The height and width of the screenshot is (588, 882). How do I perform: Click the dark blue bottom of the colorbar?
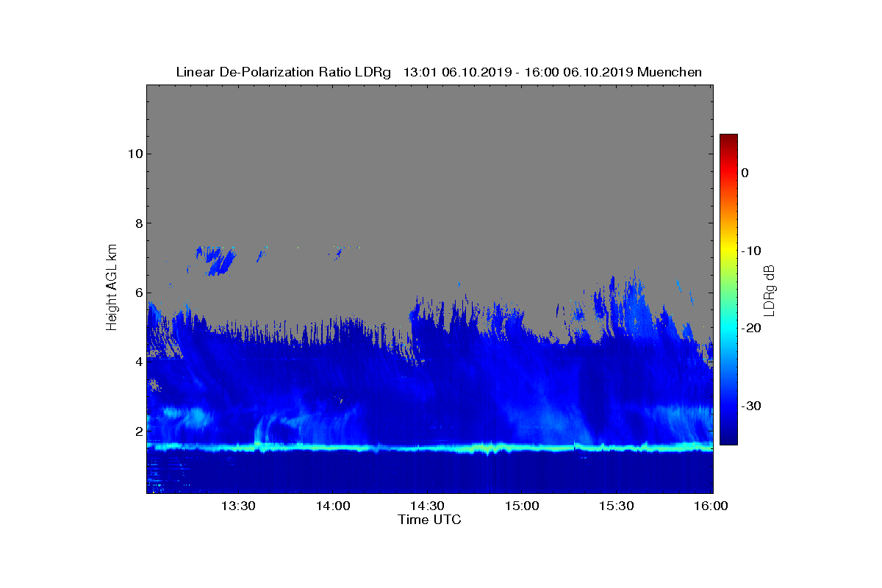728,439
